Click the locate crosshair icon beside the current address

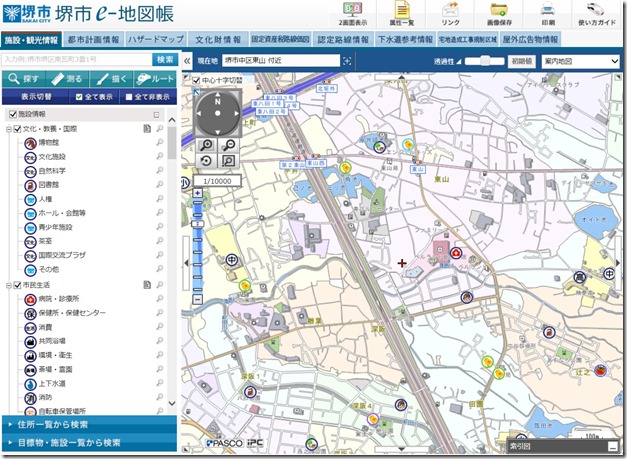[347, 61]
